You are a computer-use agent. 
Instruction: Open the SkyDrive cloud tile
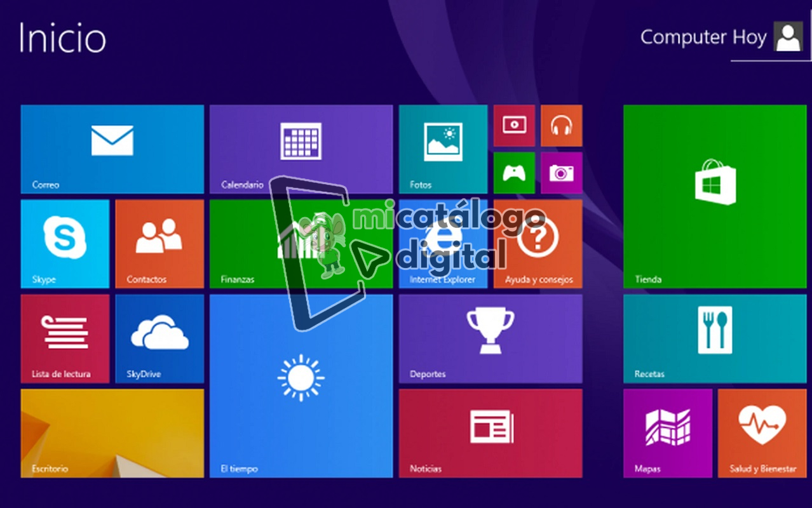pyautogui.click(x=159, y=338)
